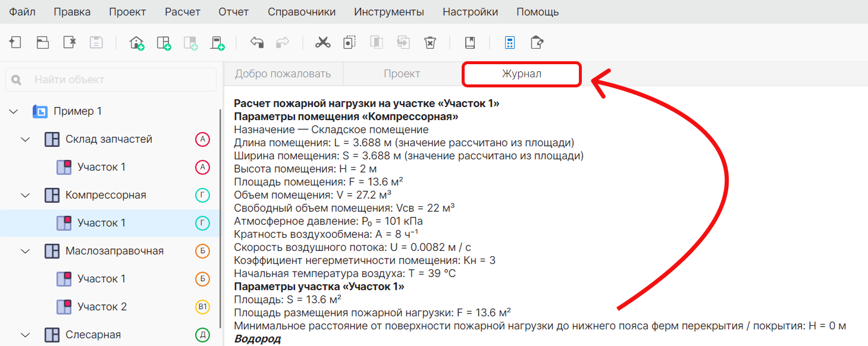Screen dimensions: 868x346
Task: Switch to the Добро пожаловать tab
Action: pyautogui.click(x=283, y=74)
